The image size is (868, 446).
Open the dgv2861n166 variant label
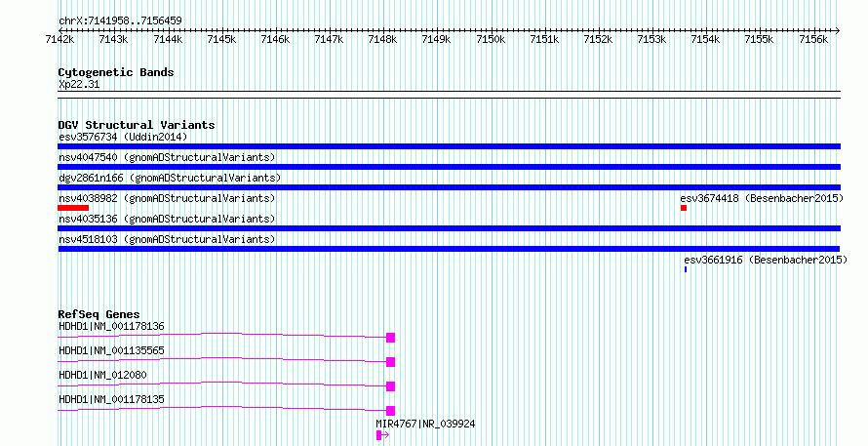(x=170, y=178)
